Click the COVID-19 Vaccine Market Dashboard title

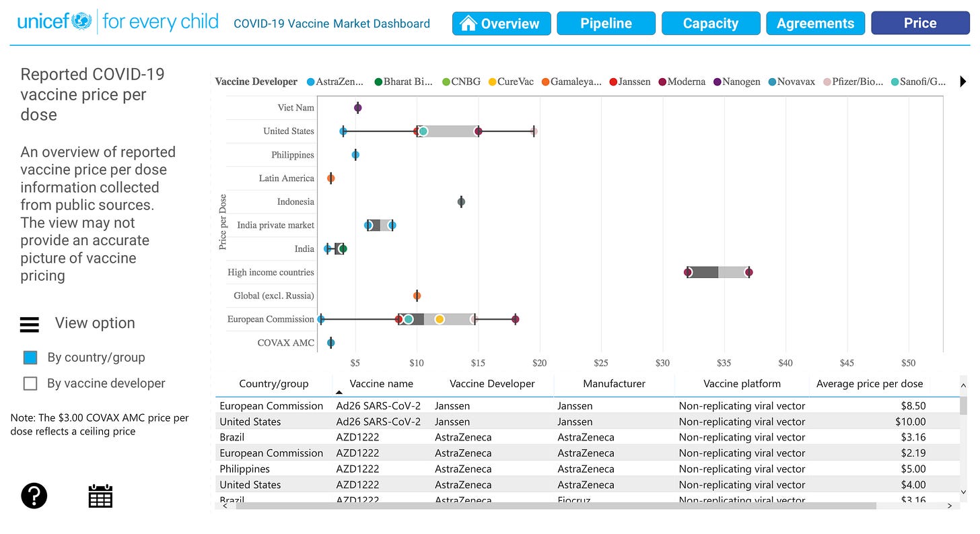(x=332, y=24)
